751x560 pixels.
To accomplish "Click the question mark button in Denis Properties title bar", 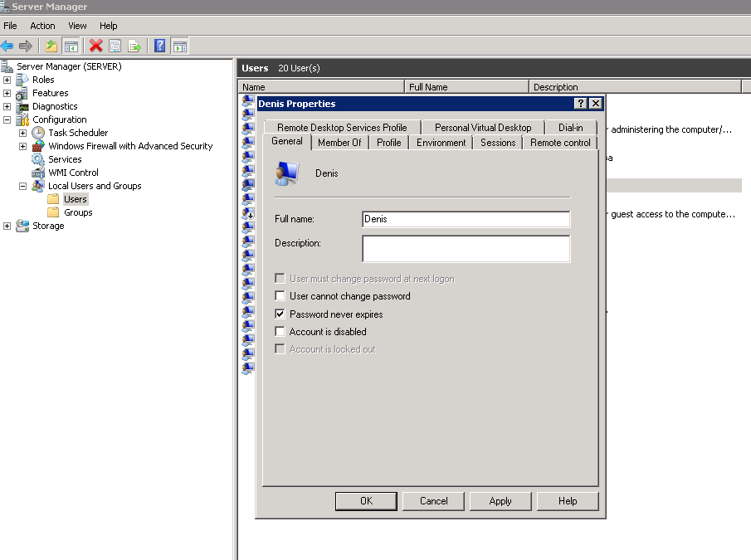I will (581, 104).
